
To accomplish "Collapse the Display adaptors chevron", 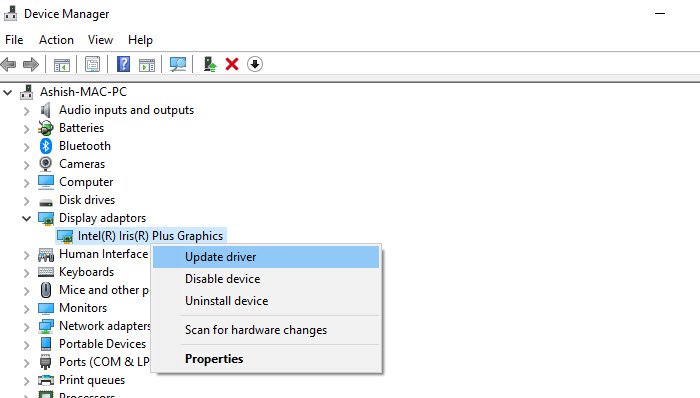I will pos(26,218).
